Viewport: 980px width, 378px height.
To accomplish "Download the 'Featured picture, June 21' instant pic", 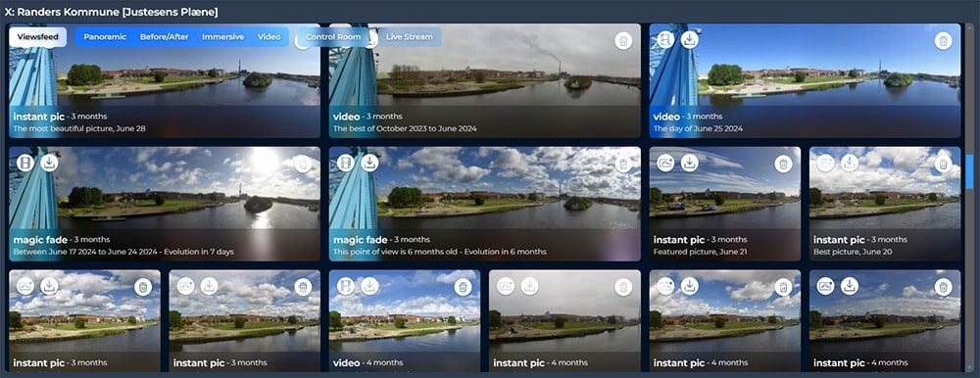I will (690, 164).
